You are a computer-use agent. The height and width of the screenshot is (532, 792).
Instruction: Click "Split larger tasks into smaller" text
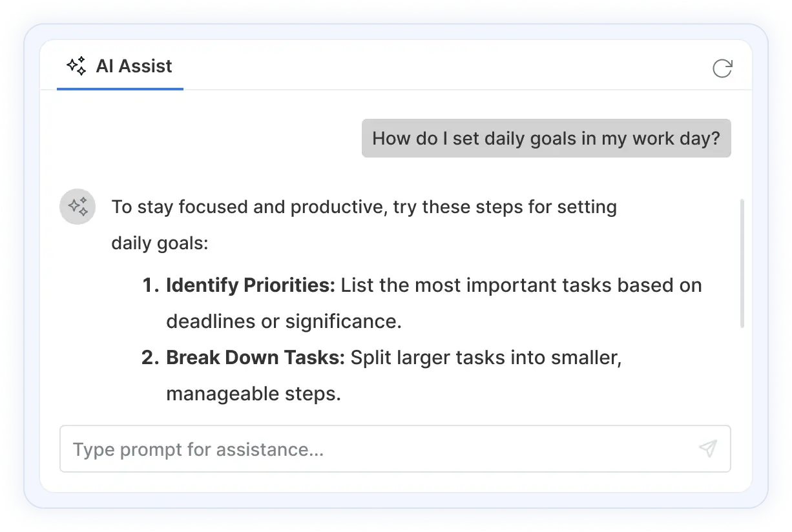[486, 358]
